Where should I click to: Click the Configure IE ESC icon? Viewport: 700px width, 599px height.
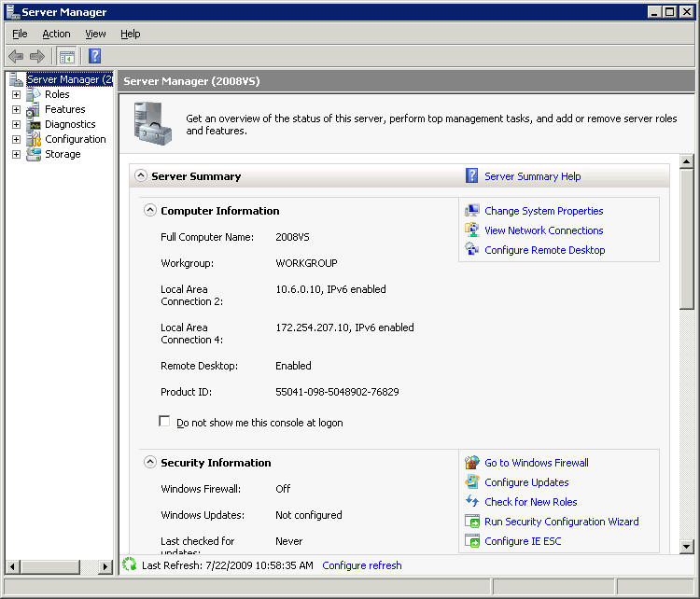pos(472,541)
